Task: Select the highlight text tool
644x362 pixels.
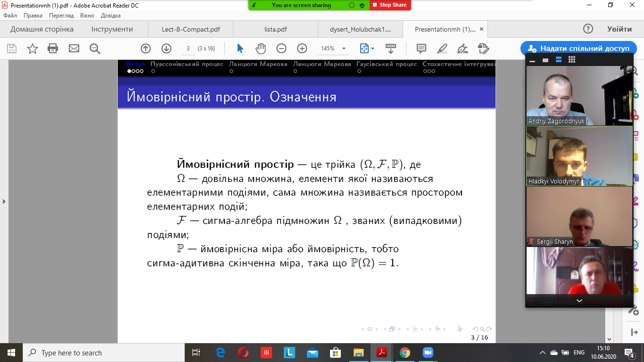Action: pos(442,49)
